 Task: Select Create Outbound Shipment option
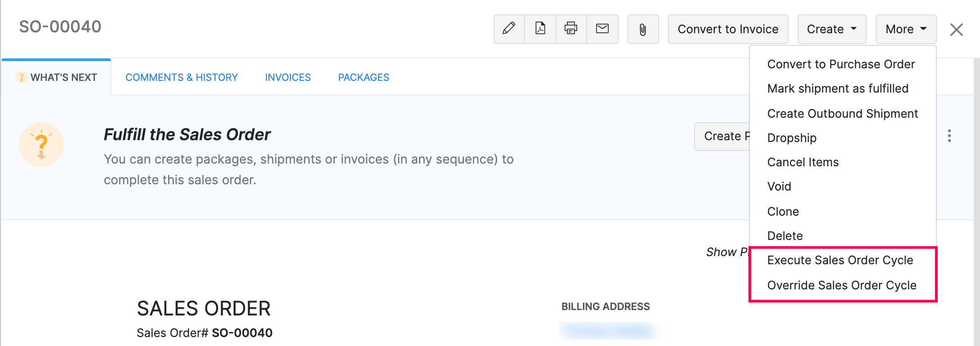coord(842,114)
